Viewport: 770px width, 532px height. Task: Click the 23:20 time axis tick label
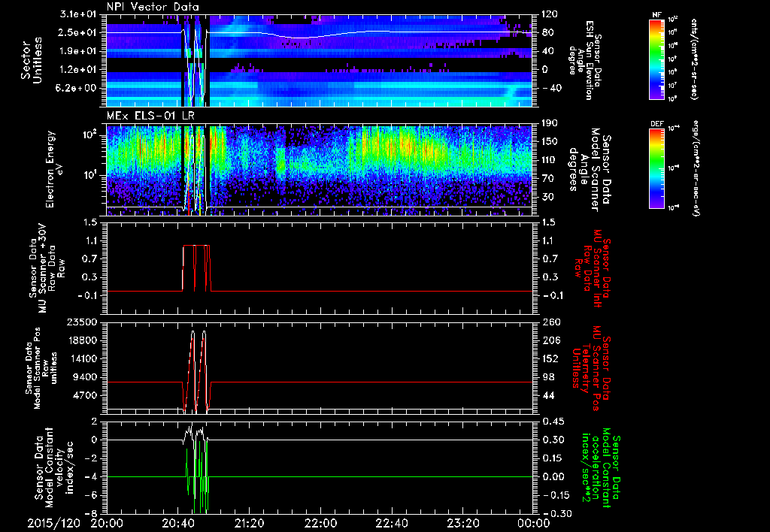(462, 522)
